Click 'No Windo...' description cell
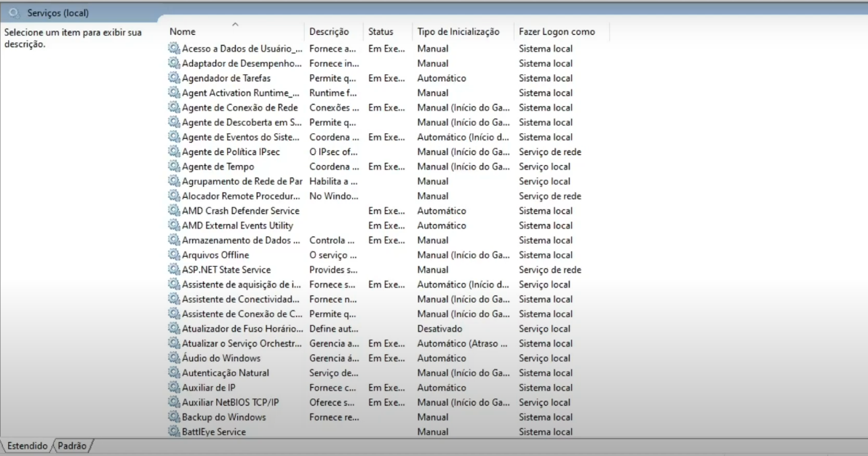868x456 pixels. click(x=334, y=196)
